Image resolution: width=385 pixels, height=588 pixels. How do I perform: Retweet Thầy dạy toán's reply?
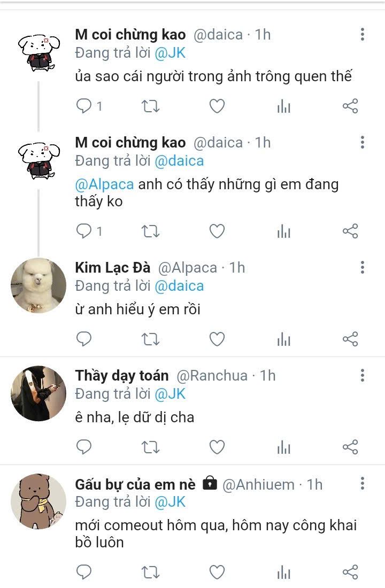[150, 447]
